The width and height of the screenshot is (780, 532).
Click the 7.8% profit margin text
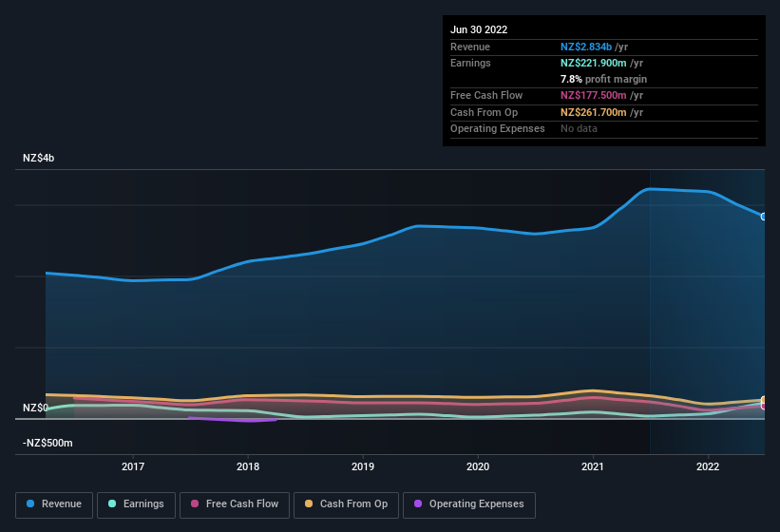pos(603,79)
